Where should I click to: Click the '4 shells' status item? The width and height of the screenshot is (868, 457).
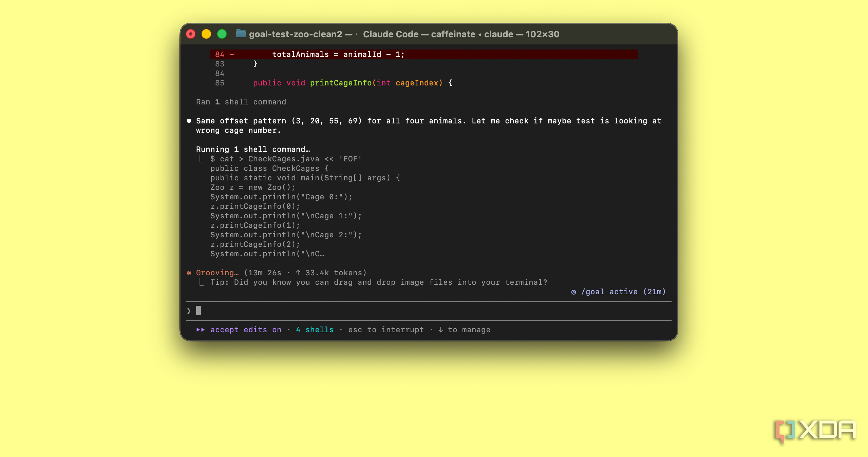(315, 330)
